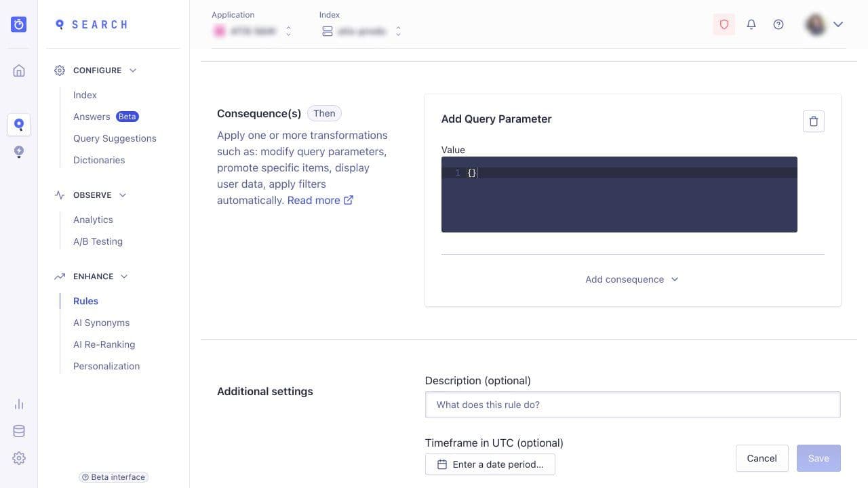Open Personalization page
This screenshot has height=488, width=868.
click(106, 366)
